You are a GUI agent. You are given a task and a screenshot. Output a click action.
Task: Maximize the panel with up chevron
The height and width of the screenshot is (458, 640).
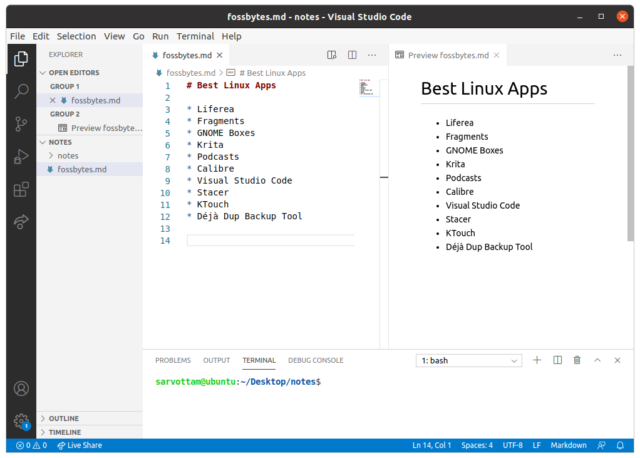597,360
